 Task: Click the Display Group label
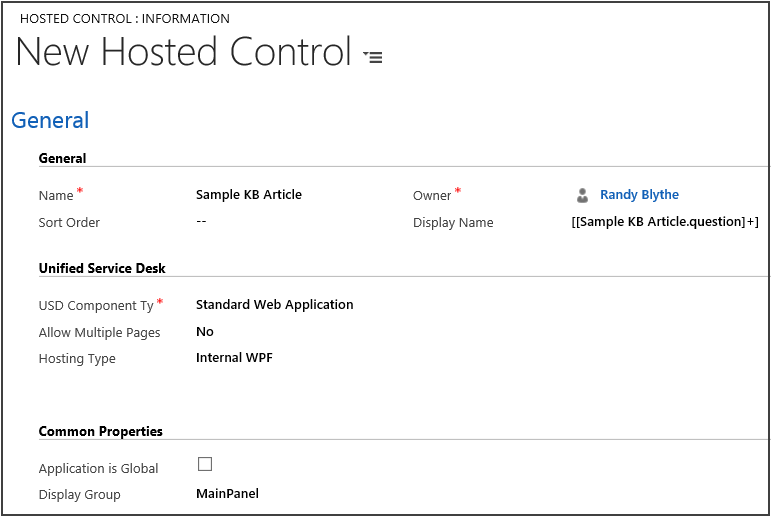click(x=80, y=494)
